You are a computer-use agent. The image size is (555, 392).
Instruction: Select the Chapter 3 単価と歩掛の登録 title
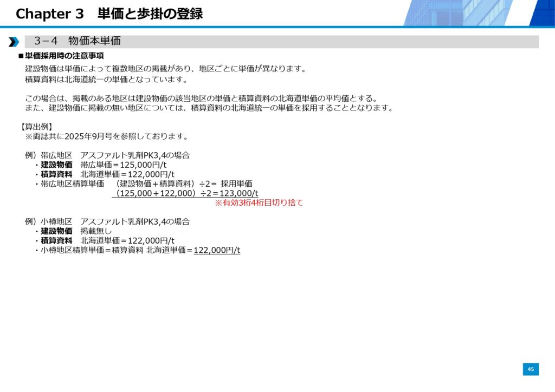[109, 14]
